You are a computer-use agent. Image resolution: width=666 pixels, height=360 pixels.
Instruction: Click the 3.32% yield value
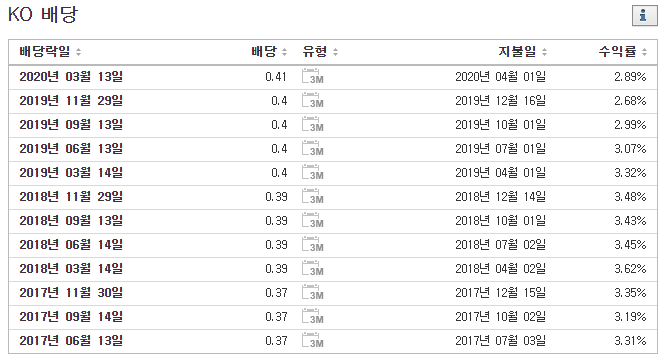pyautogui.click(x=630, y=172)
